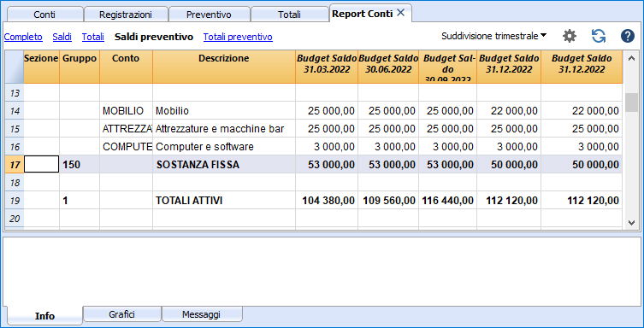Click the Sezione column header
Image resolution: width=644 pixels, height=328 pixels.
pyautogui.click(x=41, y=67)
